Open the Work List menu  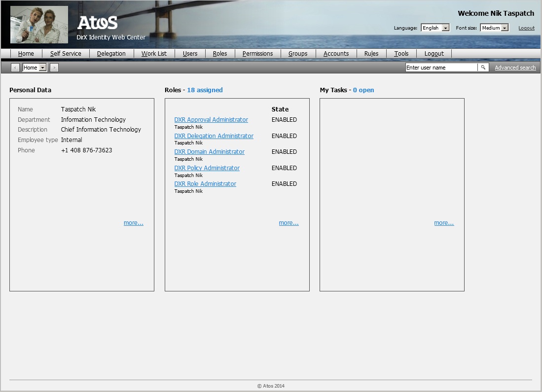click(x=154, y=53)
